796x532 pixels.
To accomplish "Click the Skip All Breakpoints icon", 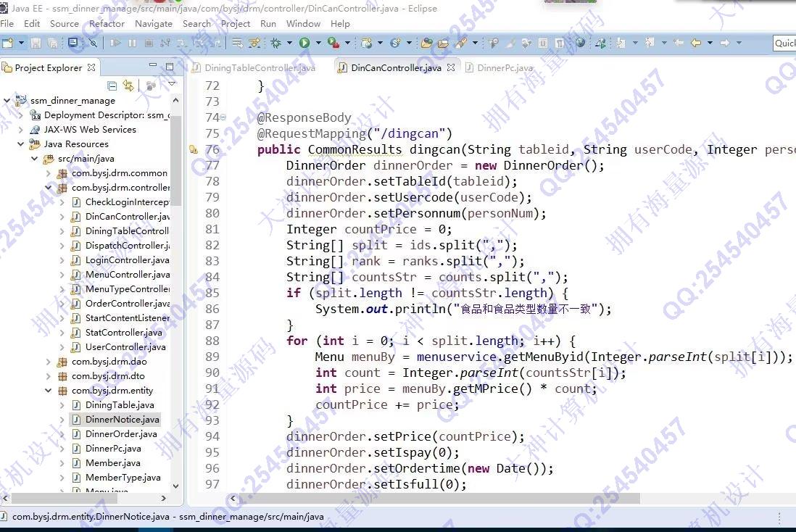I will 94,43.
